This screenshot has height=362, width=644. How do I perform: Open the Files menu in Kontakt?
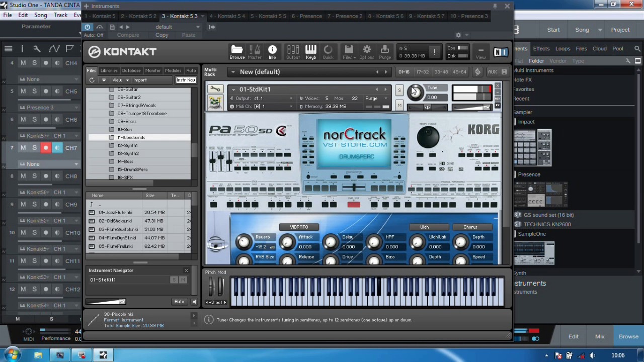coord(348,52)
